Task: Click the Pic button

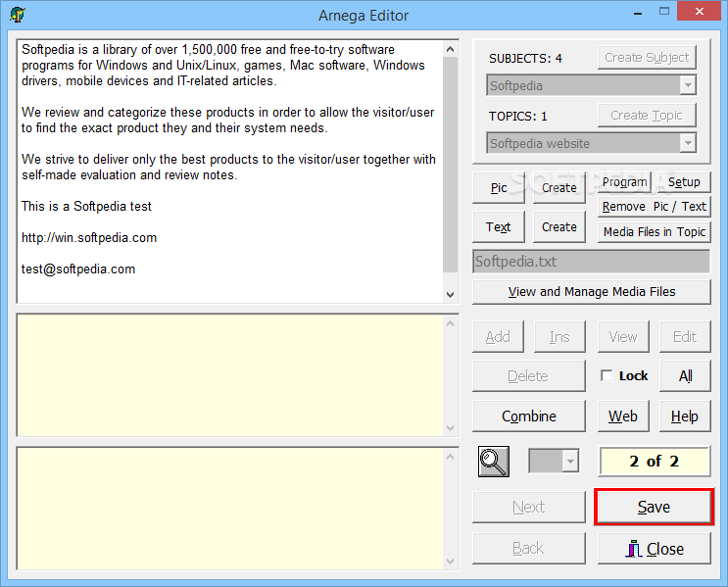Action: coord(499,187)
